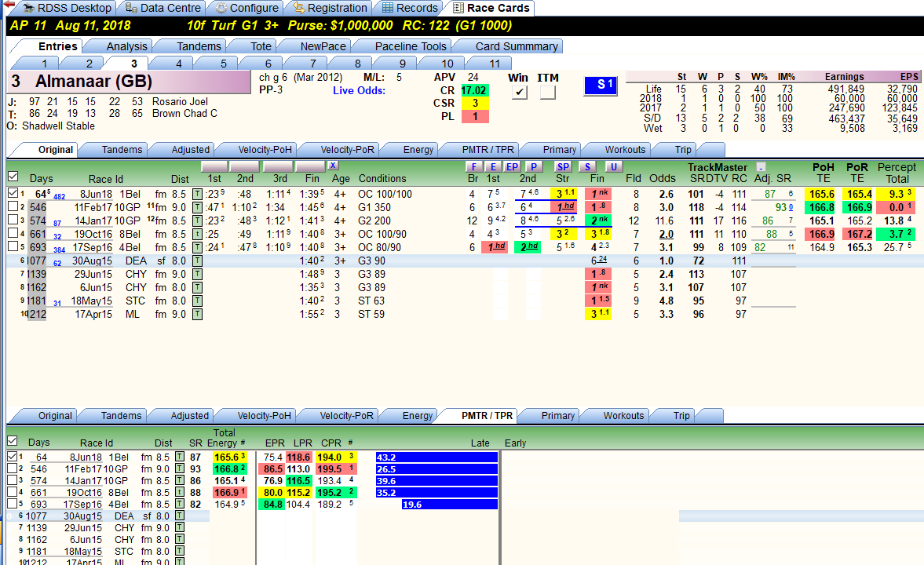Click T turf icon for 14Jan17 upper grid
This screenshot has width=924, height=565.
click(x=197, y=221)
